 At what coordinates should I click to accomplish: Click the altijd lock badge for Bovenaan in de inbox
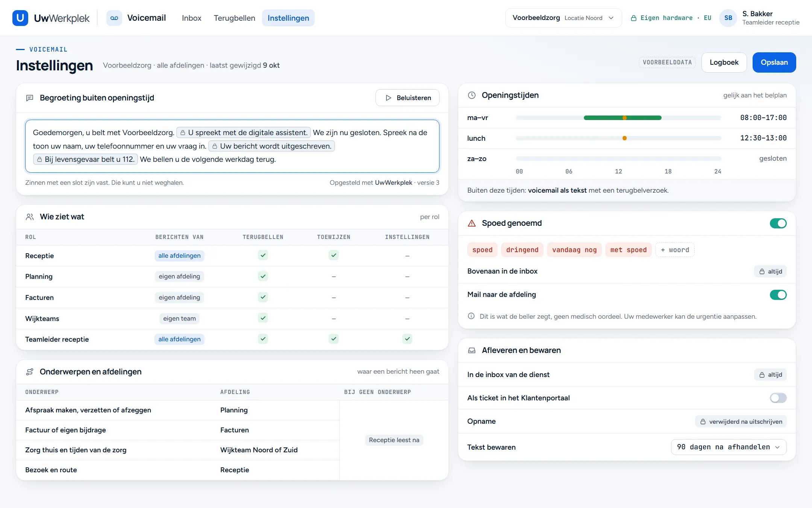[x=770, y=271]
